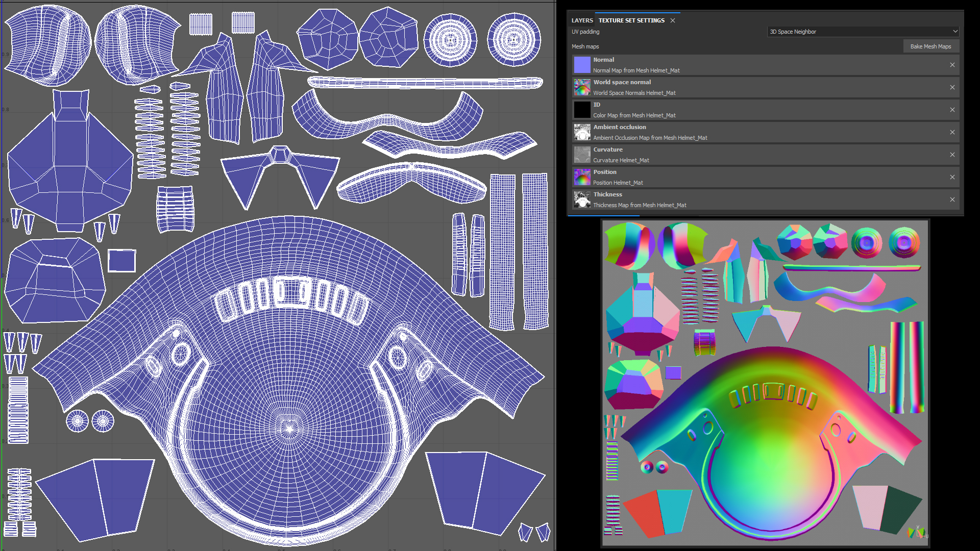980x551 pixels.
Task: Click the world space normal texture preview
Action: [x=765, y=383]
